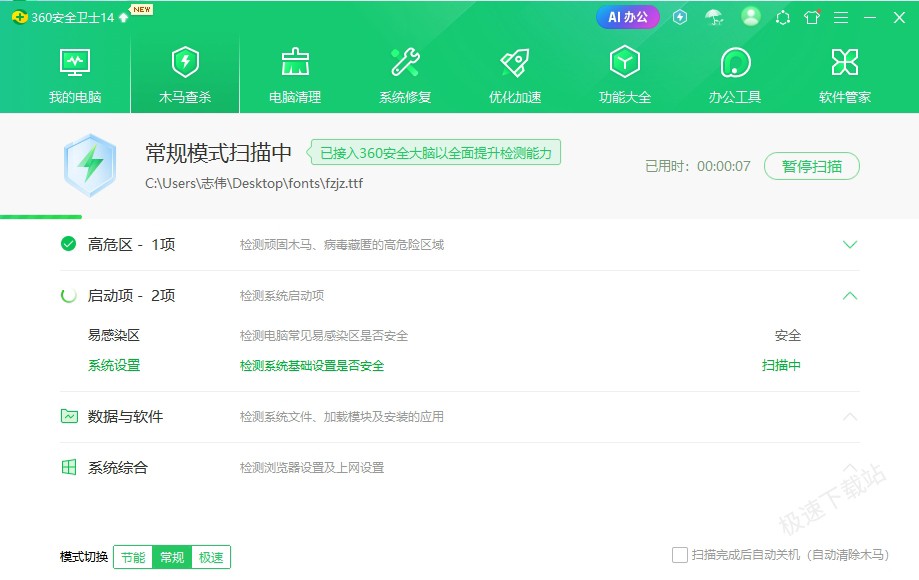Click the AI 办公 button

(x=628, y=17)
